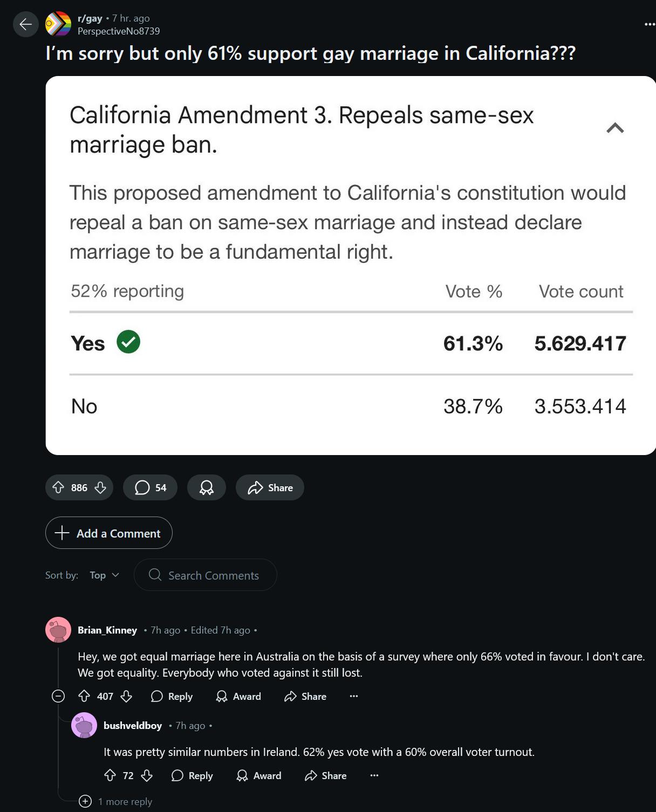Share the main post

pyautogui.click(x=270, y=488)
